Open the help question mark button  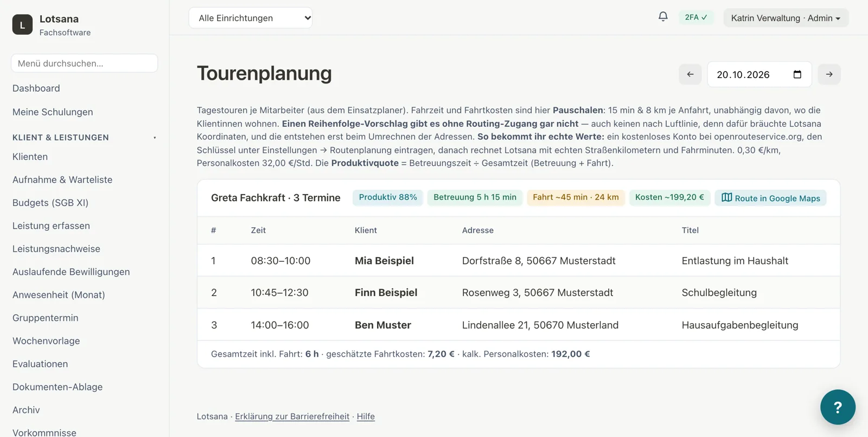coord(838,407)
